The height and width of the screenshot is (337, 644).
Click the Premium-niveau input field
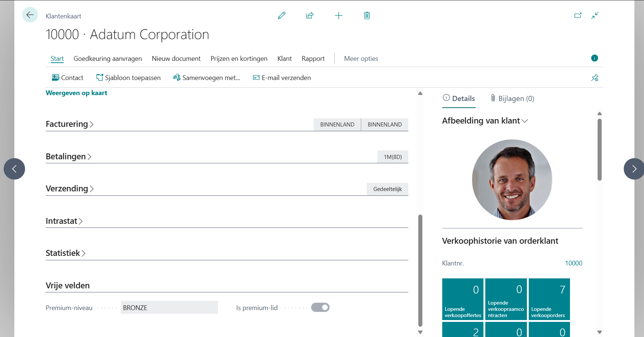(169, 308)
